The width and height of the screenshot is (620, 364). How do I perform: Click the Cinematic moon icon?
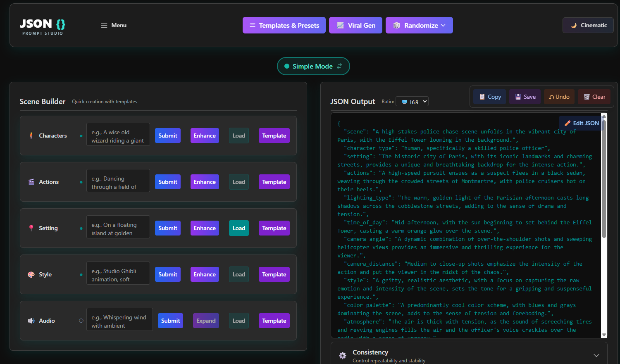point(574,25)
